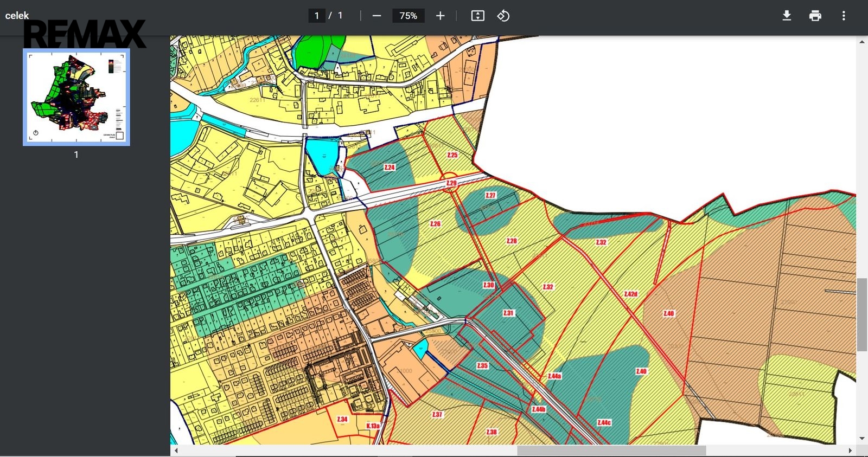Click the Z.31 zone label on map
The width and height of the screenshot is (868, 457).
(x=508, y=313)
